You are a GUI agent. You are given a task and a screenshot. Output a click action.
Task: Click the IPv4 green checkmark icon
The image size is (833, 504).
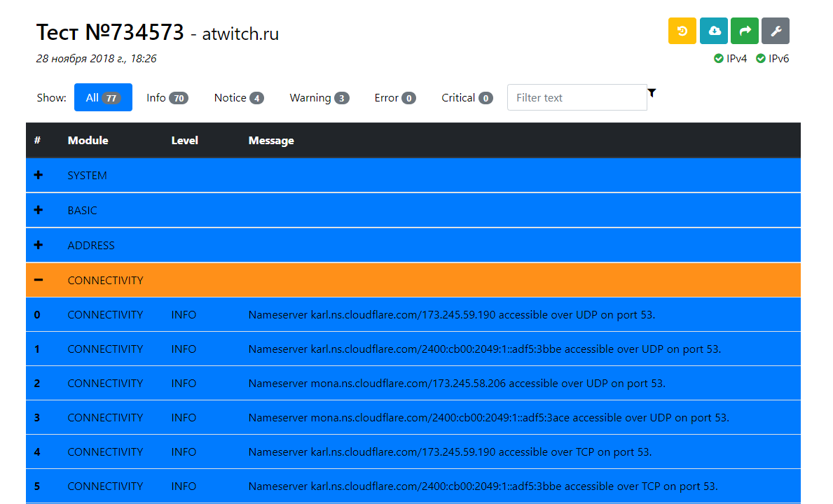718,59
